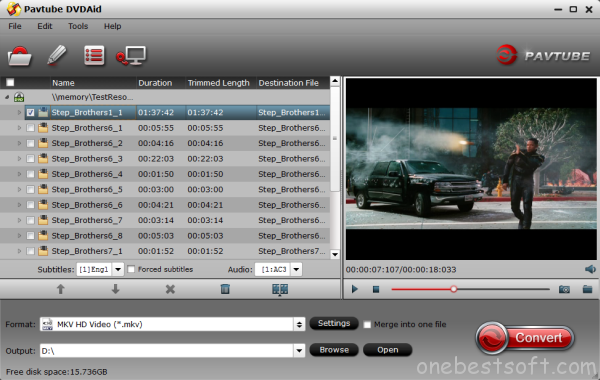Check the Step_Brothers6_8 checkbox
600x380 pixels.
(30, 236)
